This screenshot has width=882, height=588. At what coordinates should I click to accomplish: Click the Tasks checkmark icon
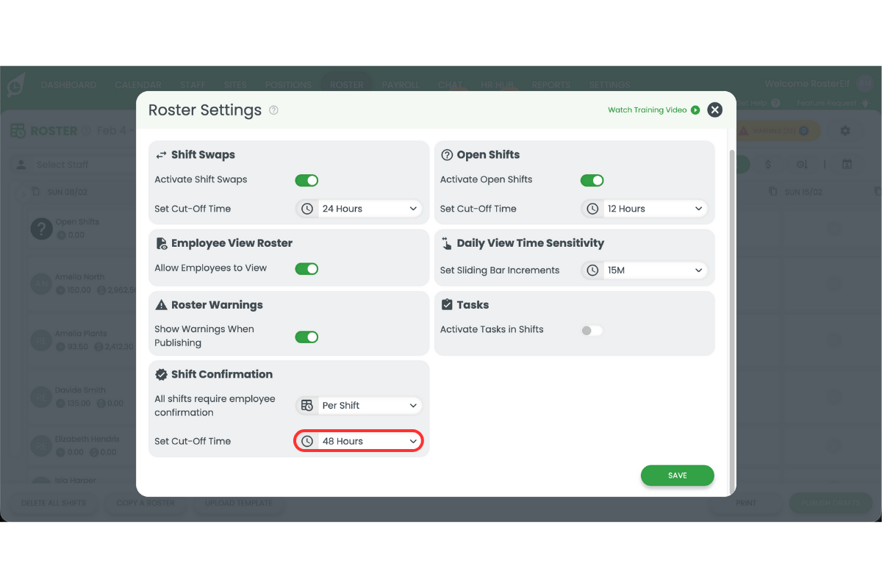pos(447,304)
